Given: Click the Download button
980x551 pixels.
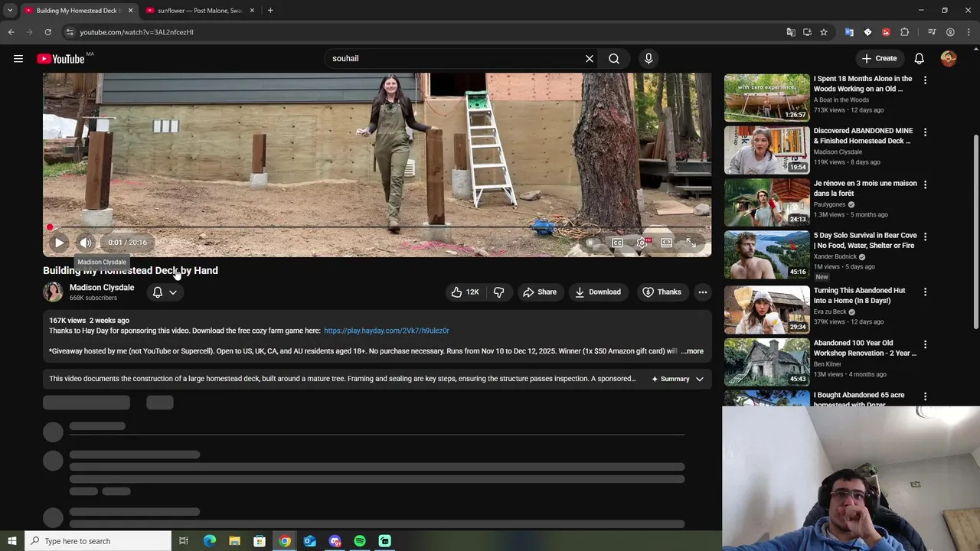Looking at the screenshot, I should [x=597, y=292].
